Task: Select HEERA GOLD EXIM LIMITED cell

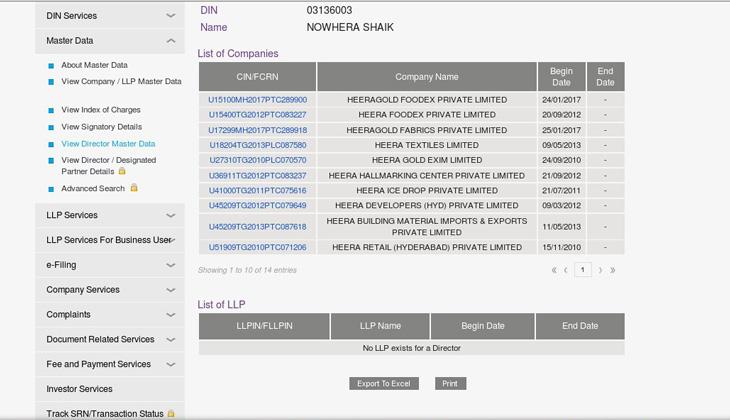Action: point(427,160)
